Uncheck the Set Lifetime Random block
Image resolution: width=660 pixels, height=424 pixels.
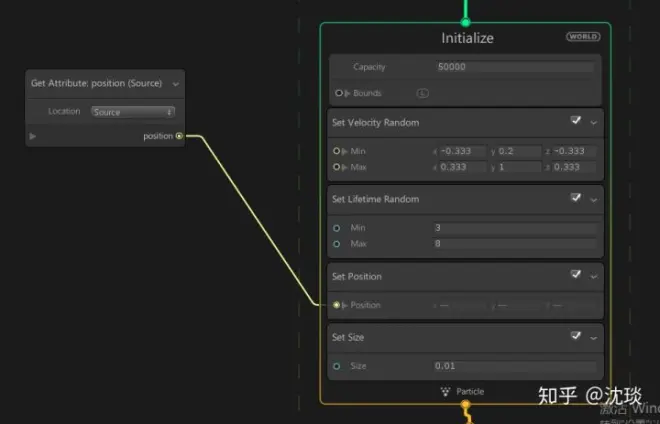(x=576, y=197)
